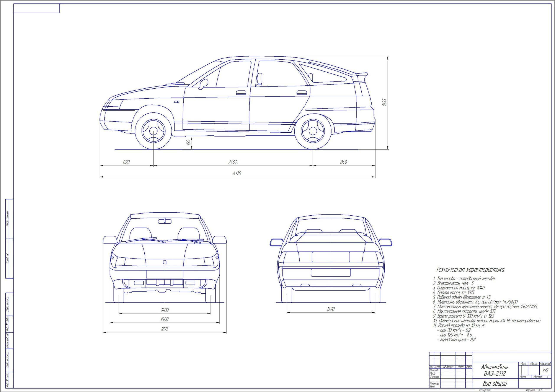555x392 pixels.
Task: Select the 1370 rear track dimension
Action: click(x=330, y=309)
